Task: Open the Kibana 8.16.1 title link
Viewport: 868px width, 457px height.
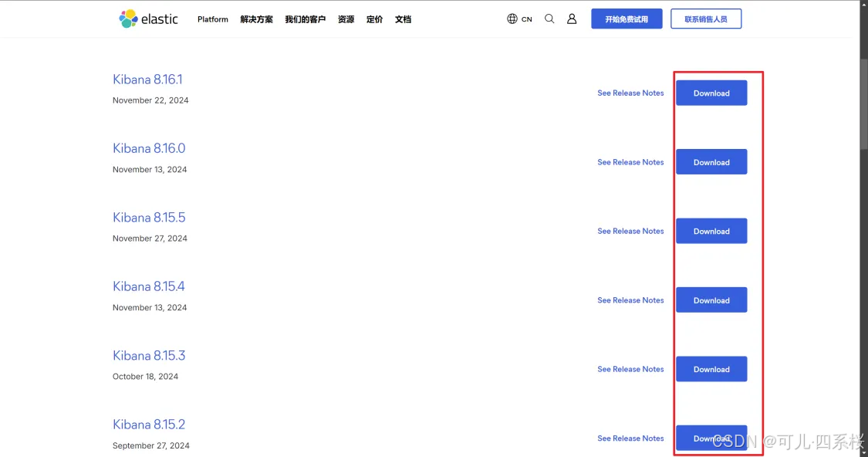Action: 147,80
